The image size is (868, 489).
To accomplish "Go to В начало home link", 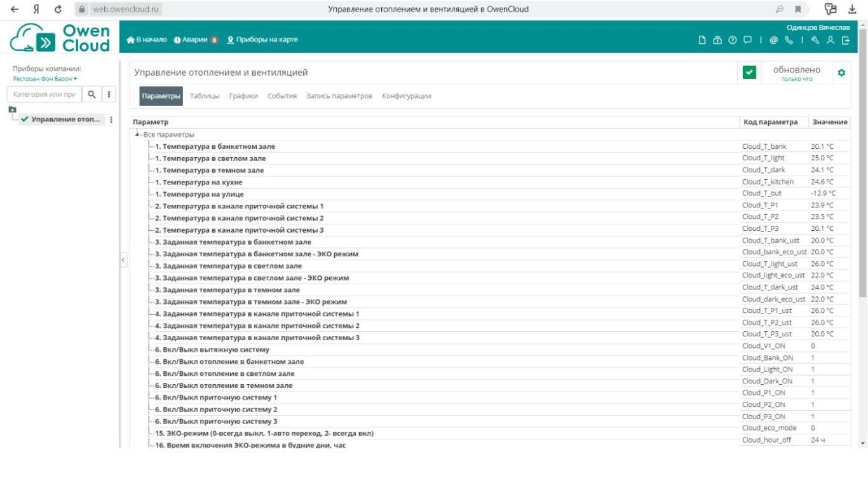I will (x=147, y=39).
